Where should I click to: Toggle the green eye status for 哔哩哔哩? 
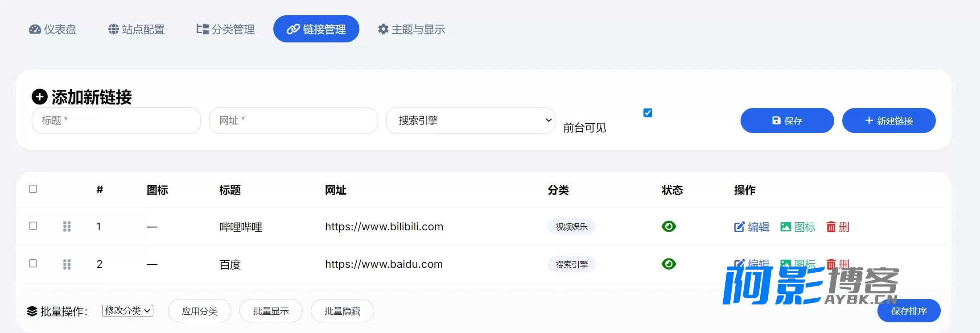(669, 226)
